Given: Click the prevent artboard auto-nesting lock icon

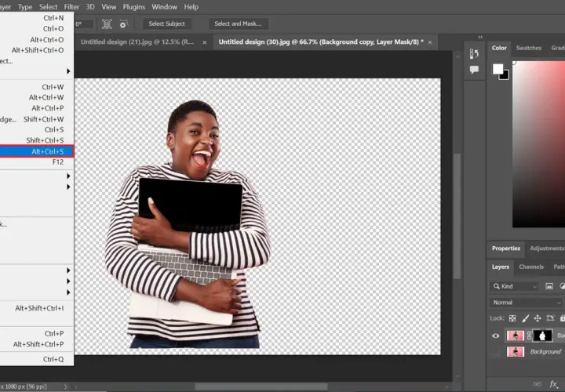Looking at the screenshot, I should (550, 318).
